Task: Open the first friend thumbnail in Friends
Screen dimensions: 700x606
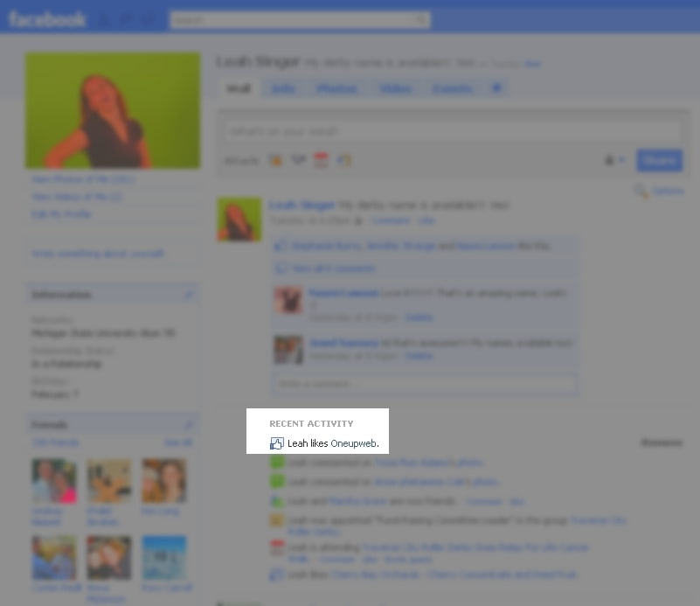Action: [x=54, y=480]
